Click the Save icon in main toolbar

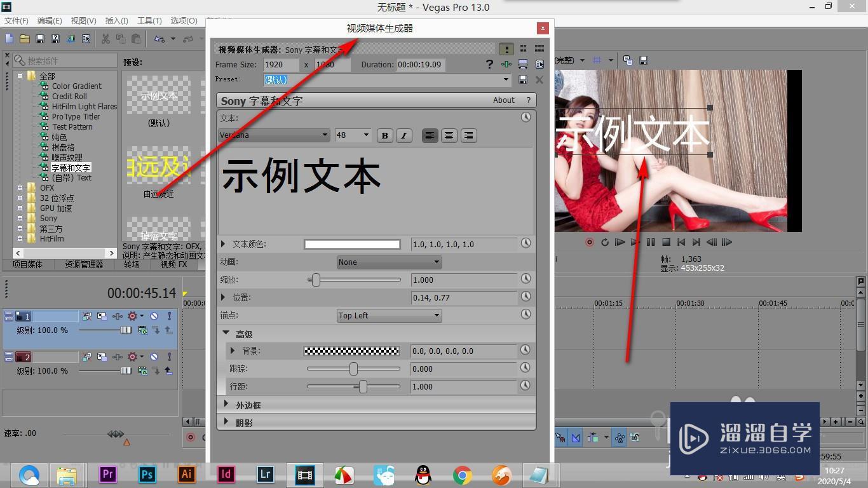point(40,39)
